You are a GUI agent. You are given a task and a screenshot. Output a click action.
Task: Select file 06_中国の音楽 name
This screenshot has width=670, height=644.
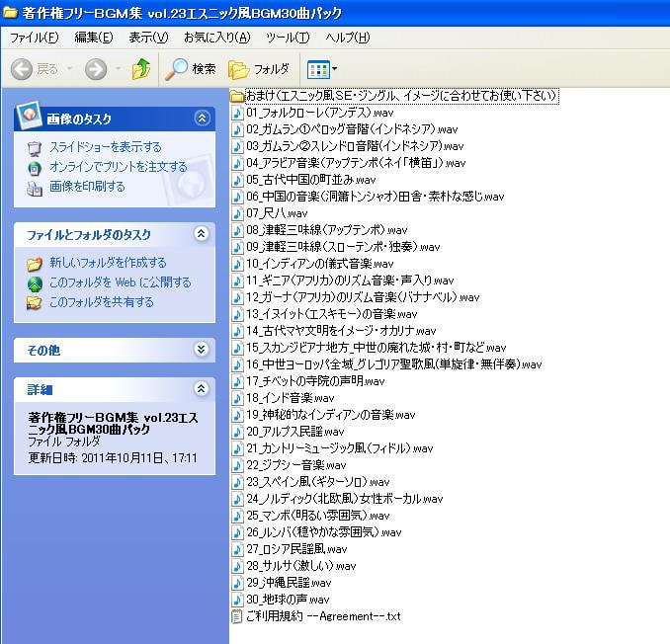[x=376, y=197]
